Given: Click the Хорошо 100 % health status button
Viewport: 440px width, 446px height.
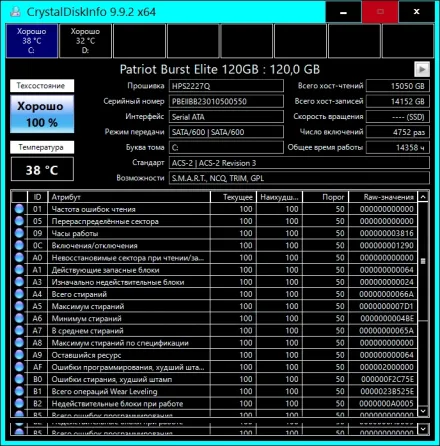Looking at the screenshot, I should (42, 114).
